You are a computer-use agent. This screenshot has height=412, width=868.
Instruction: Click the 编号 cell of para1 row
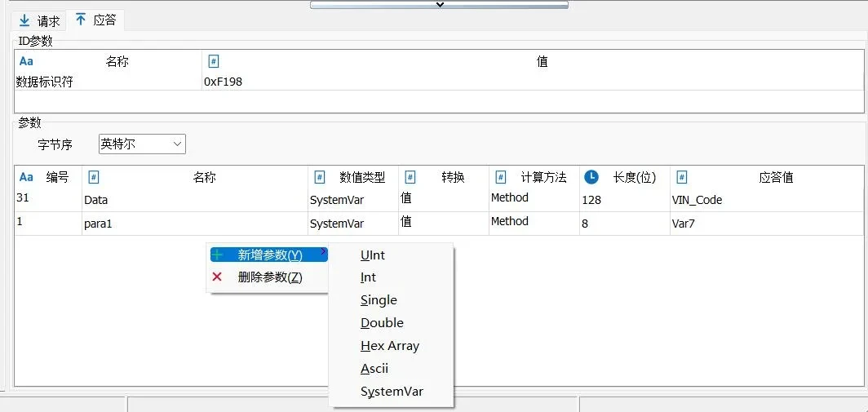pos(48,224)
